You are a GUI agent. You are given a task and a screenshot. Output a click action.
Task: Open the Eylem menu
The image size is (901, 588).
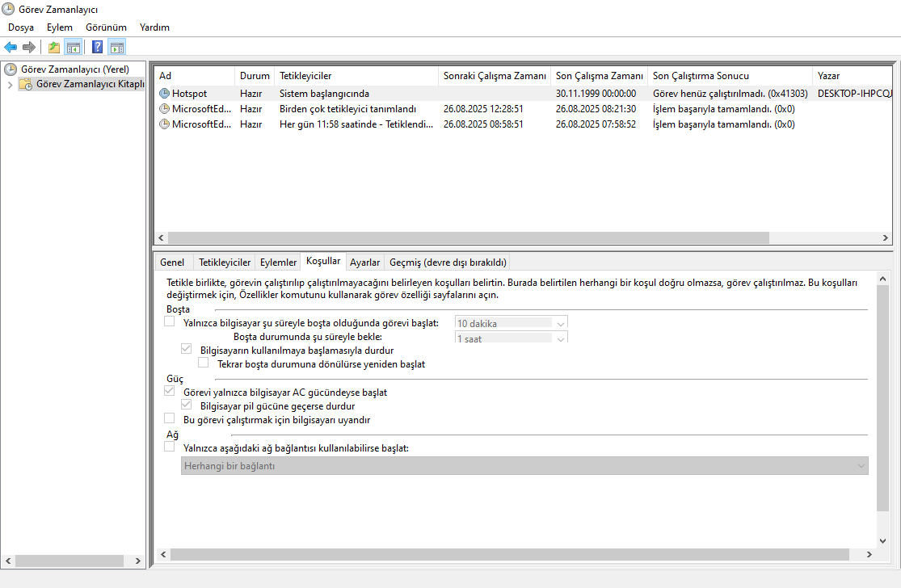click(60, 27)
